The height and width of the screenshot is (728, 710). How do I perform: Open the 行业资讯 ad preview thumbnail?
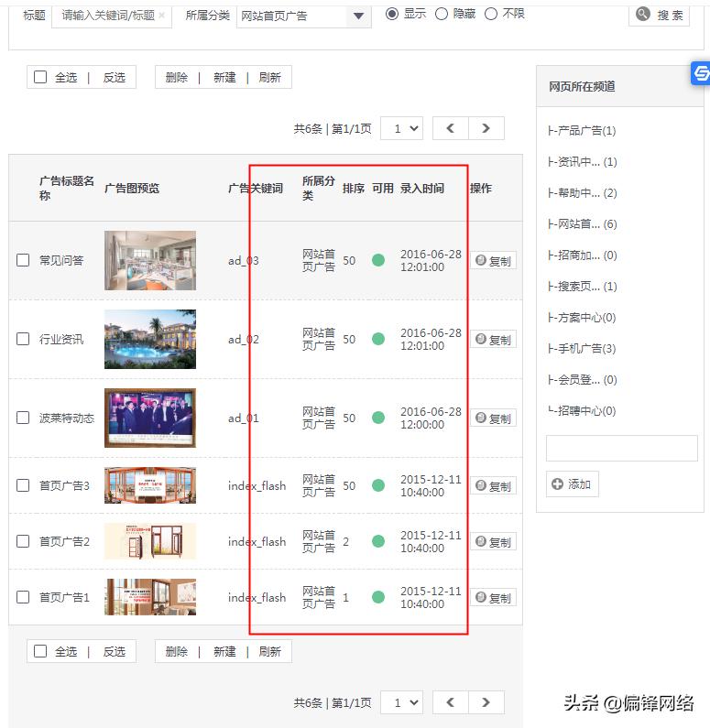pos(150,340)
